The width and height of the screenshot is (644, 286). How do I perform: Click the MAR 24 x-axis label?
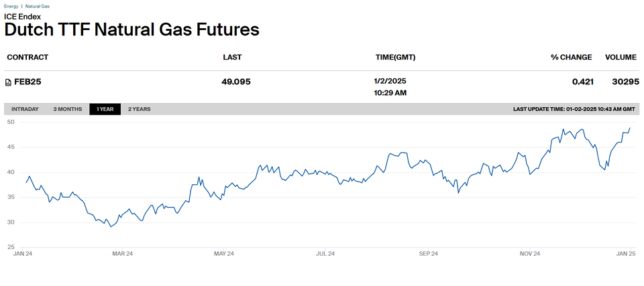tap(122, 254)
